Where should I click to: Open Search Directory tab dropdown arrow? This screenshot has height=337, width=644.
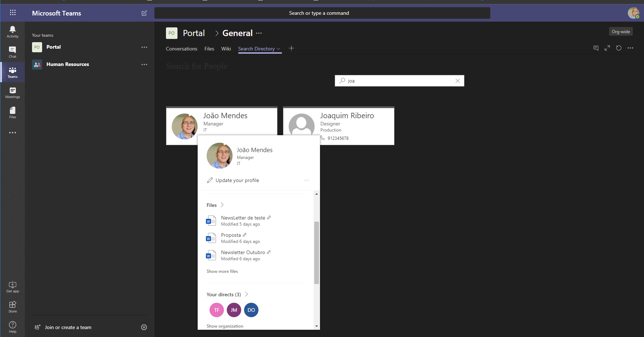[x=278, y=49]
